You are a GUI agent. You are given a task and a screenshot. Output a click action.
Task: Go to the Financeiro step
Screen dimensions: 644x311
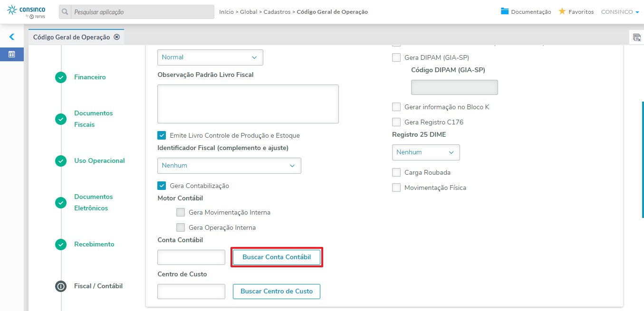pyautogui.click(x=90, y=77)
